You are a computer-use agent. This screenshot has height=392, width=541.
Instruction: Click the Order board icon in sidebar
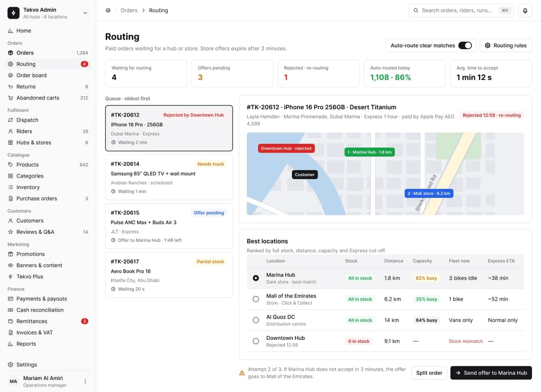pos(10,75)
